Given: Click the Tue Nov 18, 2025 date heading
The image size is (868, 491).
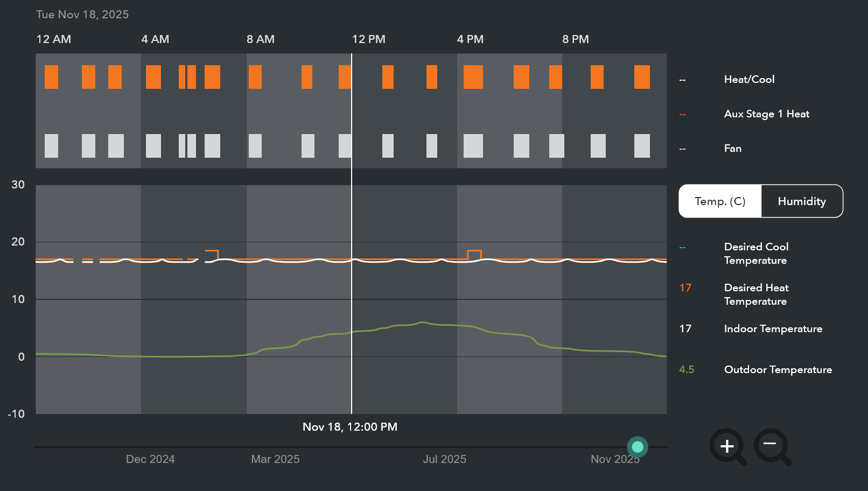Looking at the screenshot, I should 82,15.
